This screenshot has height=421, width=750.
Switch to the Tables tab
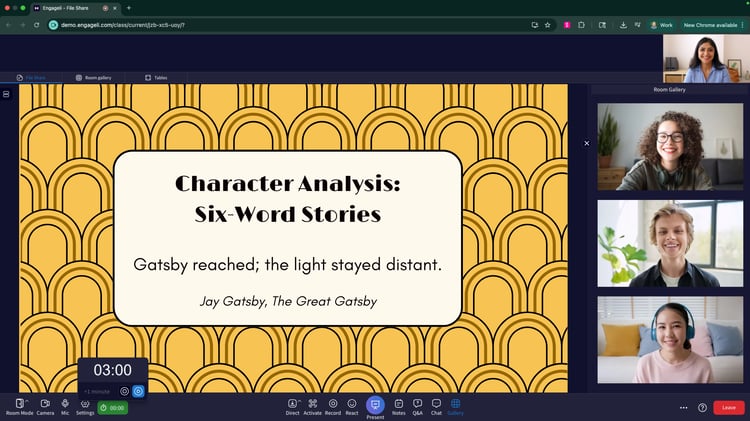click(156, 77)
